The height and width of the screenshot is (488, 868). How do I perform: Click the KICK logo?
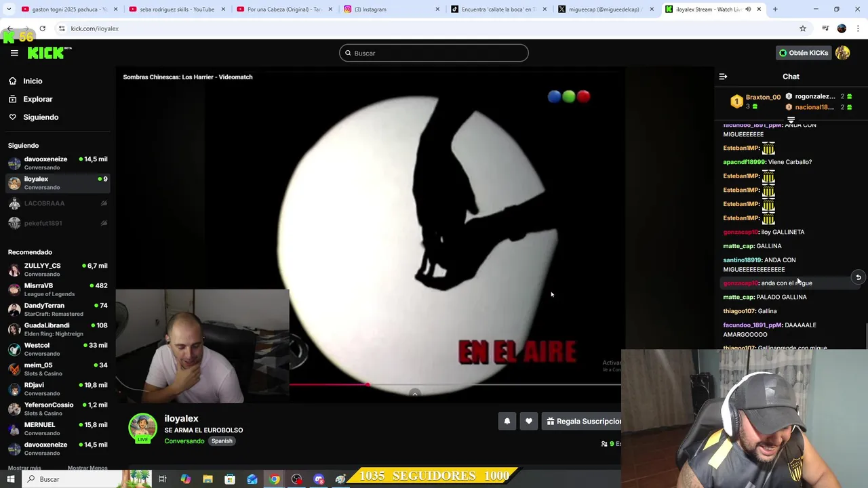[49, 53]
